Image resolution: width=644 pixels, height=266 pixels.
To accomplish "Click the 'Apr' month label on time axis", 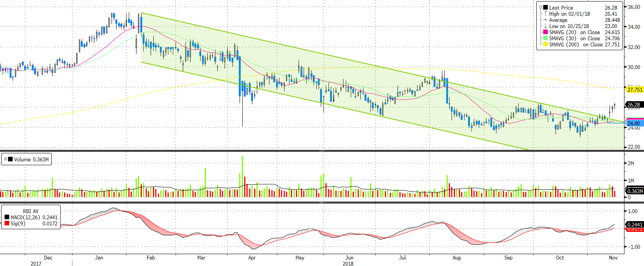I will [252, 258].
